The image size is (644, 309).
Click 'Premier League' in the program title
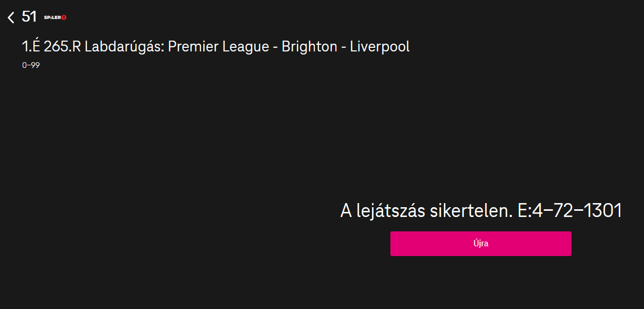[219, 47]
